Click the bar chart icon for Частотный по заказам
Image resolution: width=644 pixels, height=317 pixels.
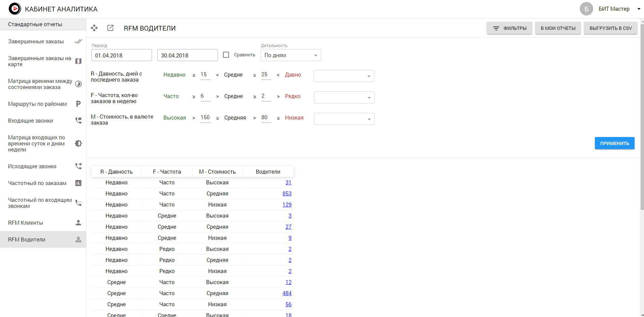tap(78, 183)
